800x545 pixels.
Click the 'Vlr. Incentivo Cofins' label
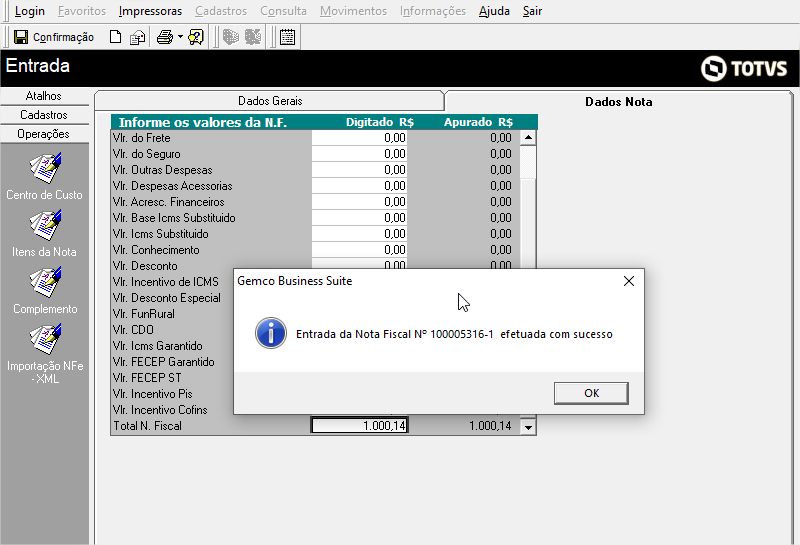160,410
